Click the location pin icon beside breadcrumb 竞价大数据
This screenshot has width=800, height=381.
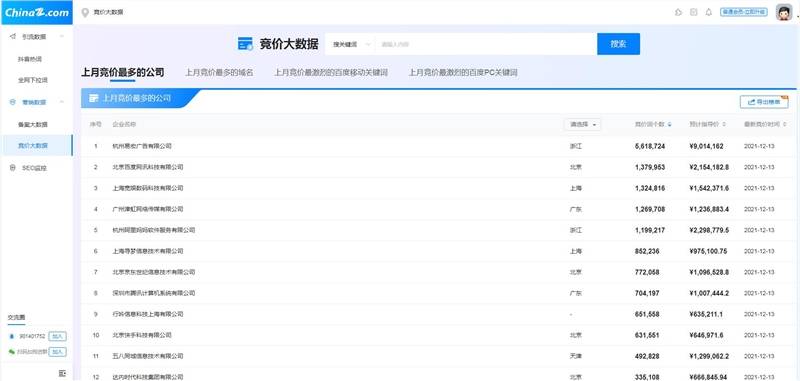pos(85,12)
